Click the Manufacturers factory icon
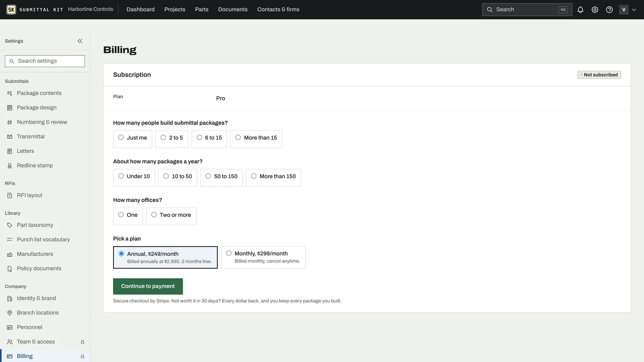 coord(10,254)
